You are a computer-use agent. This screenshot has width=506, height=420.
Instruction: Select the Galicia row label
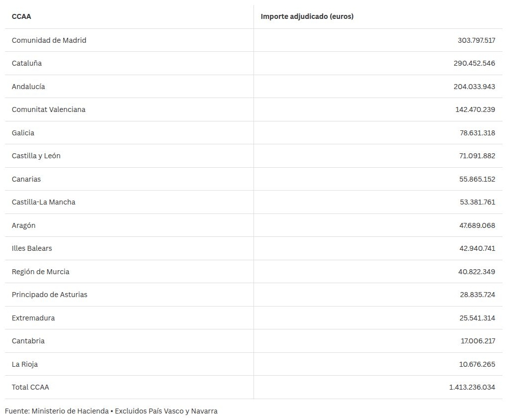pyautogui.click(x=23, y=133)
